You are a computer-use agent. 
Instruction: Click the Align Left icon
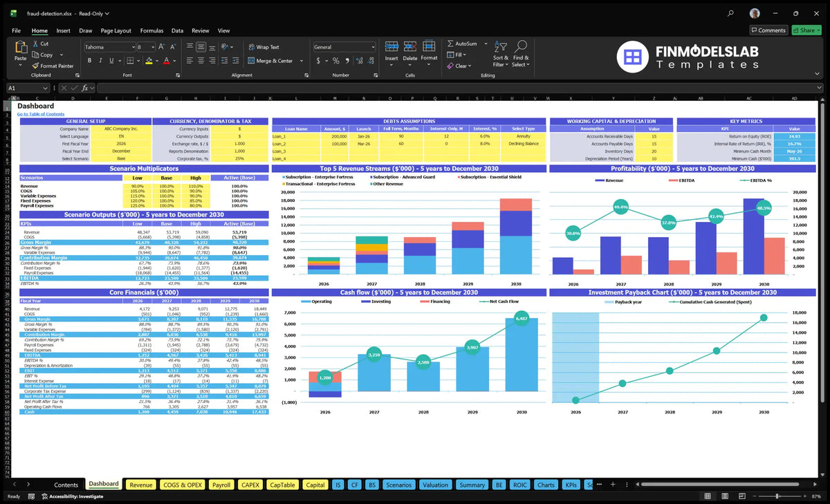tap(190, 61)
